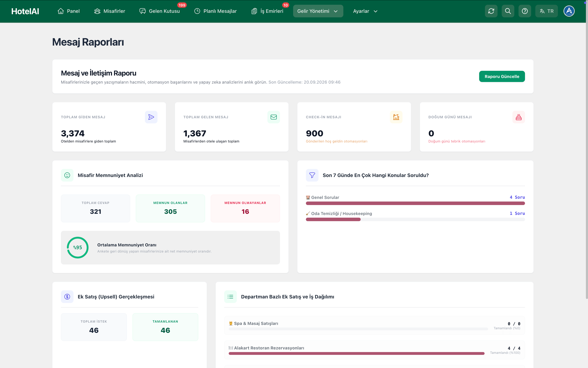Click the Memnun Olmayanlar value 16
Image resolution: width=588 pixels, height=368 pixels.
pyautogui.click(x=245, y=212)
